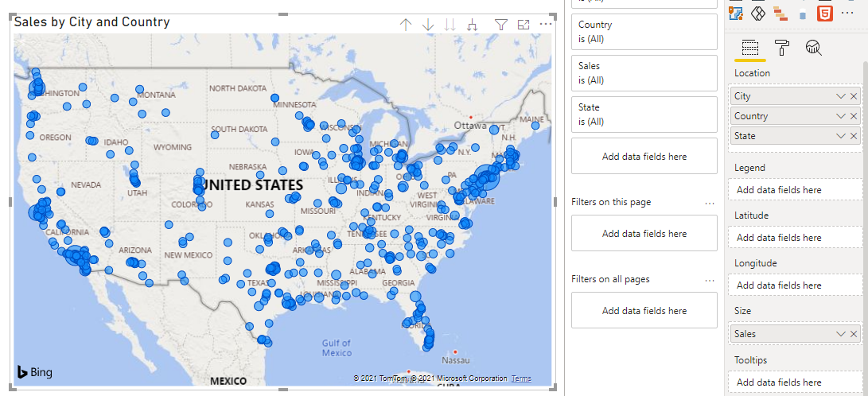Select the SOUTH DAKOTA map label
The image size is (868, 396).
coord(239,129)
